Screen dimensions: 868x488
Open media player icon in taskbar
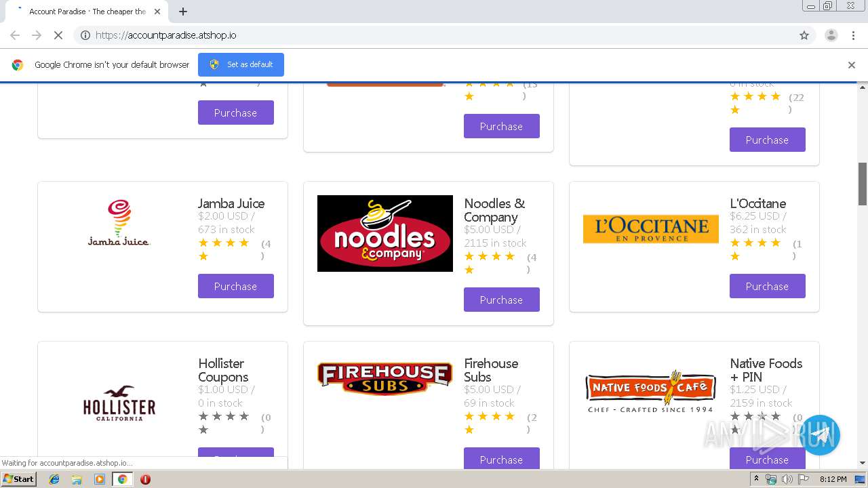click(x=100, y=479)
